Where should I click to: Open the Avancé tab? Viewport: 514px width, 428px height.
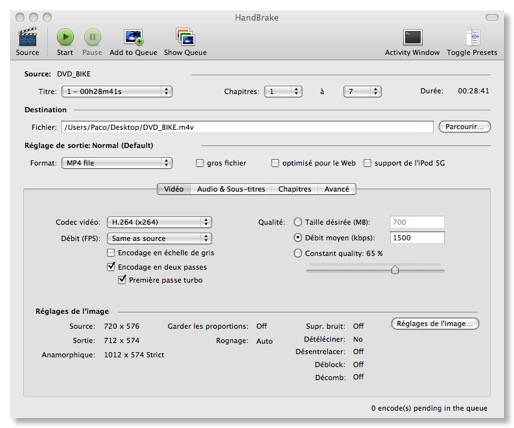pyautogui.click(x=337, y=189)
